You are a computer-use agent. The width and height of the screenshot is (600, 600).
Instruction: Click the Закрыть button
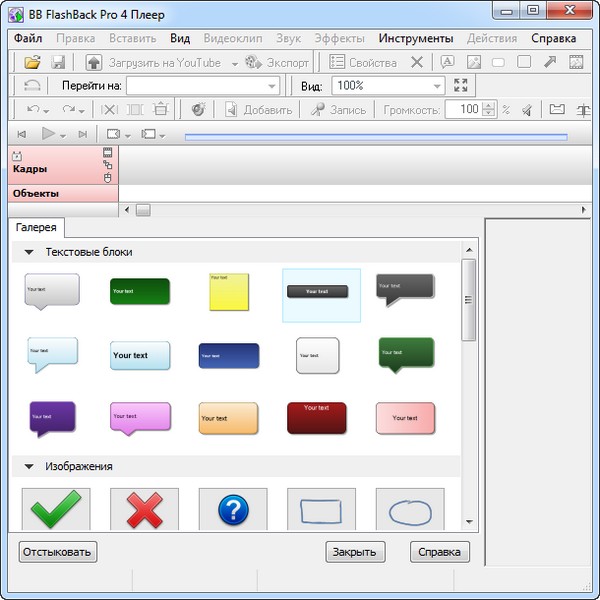tap(355, 552)
